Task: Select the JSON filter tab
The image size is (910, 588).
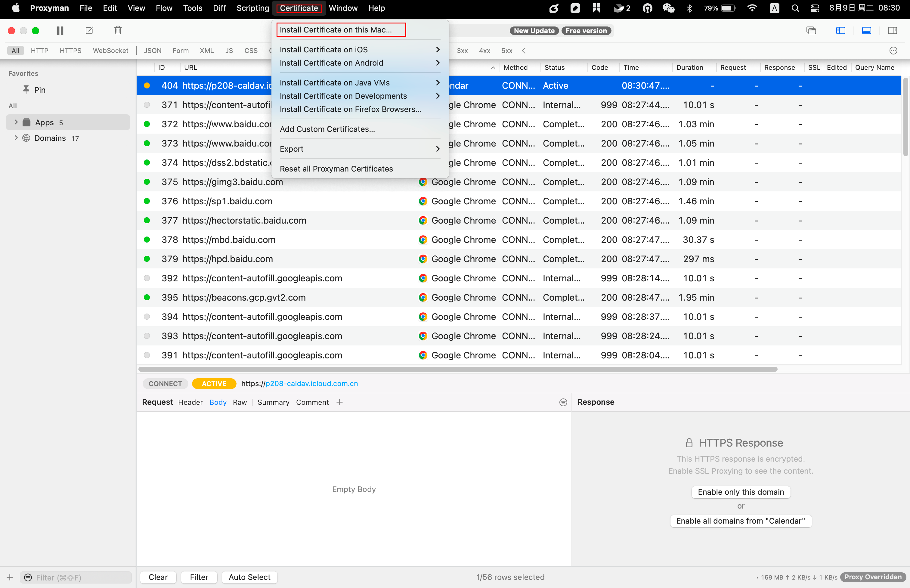Action: click(152, 50)
